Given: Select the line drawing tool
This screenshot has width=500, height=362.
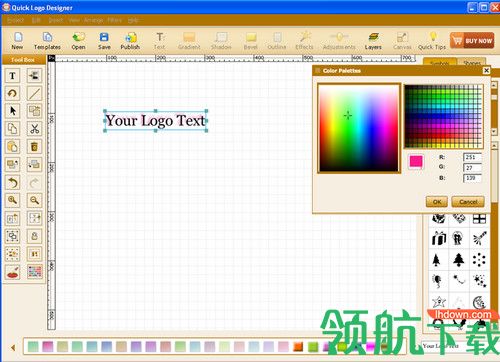Looking at the screenshot, I should tap(34, 94).
